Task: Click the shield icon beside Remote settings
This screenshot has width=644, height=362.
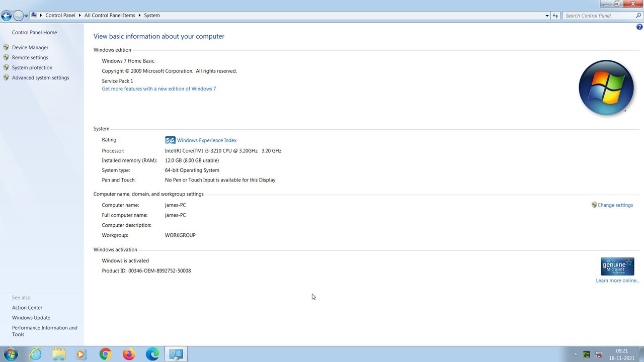Action: coord(6,57)
